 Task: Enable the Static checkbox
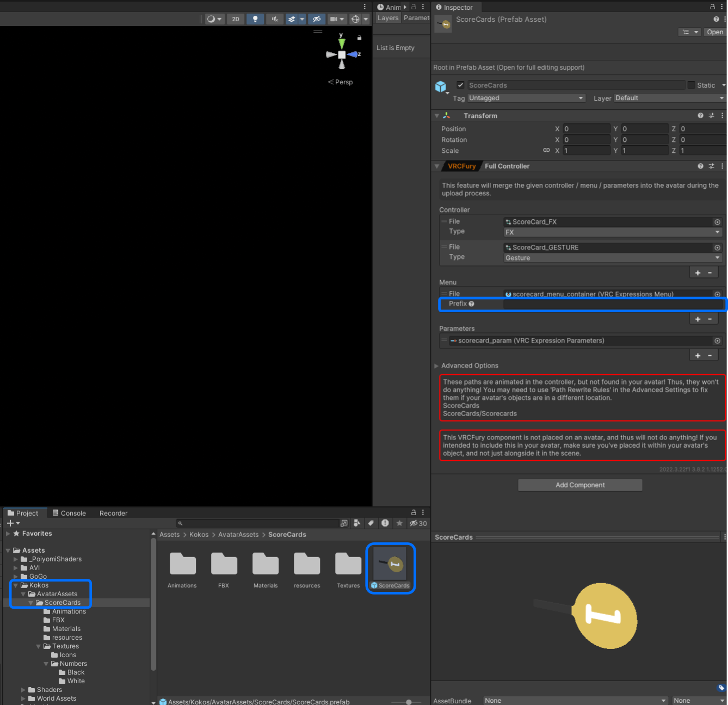click(x=691, y=85)
